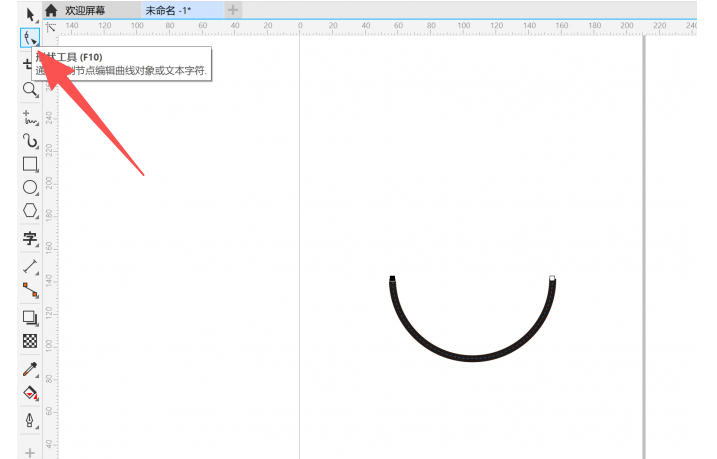Open a new document with plus tab
The width and height of the screenshot is (717, 459).
click(x=232, y=10)
